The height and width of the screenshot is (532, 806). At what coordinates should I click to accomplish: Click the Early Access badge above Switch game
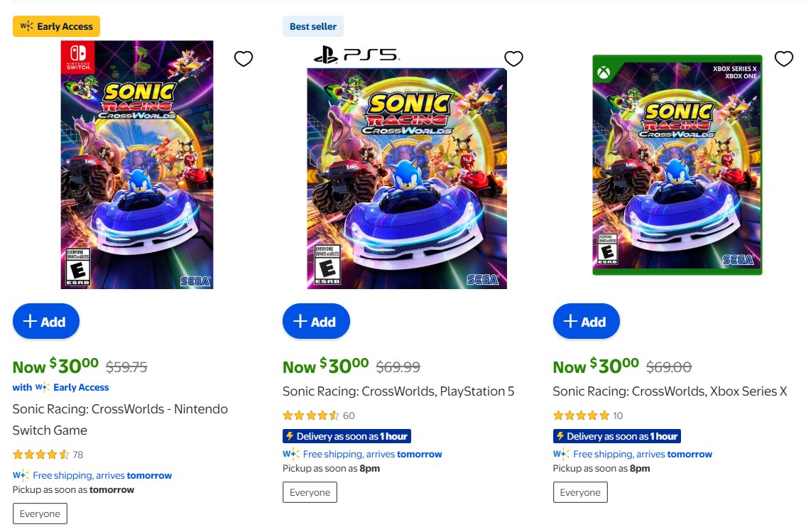pos(57,26)
